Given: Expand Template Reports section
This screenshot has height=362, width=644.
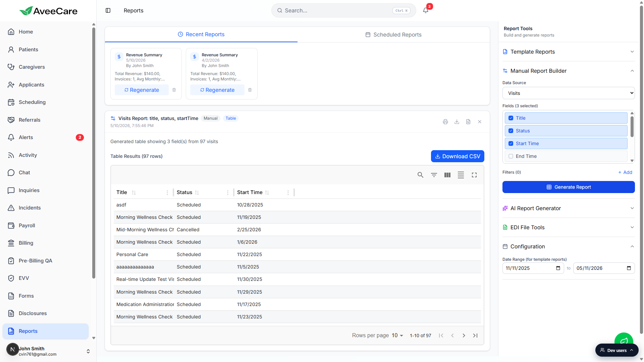Looking at the screenshot, I should click(569, 52).
